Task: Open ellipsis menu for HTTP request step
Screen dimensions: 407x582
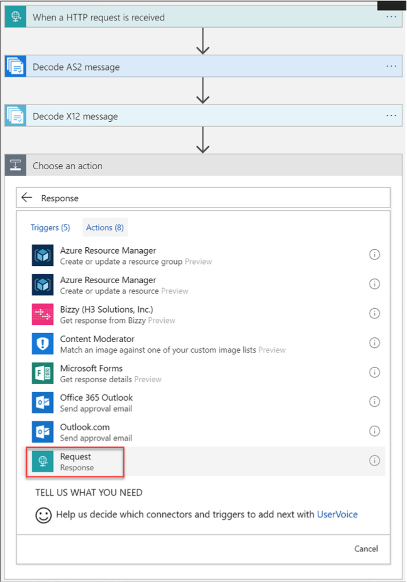Action: coord(391,17)
